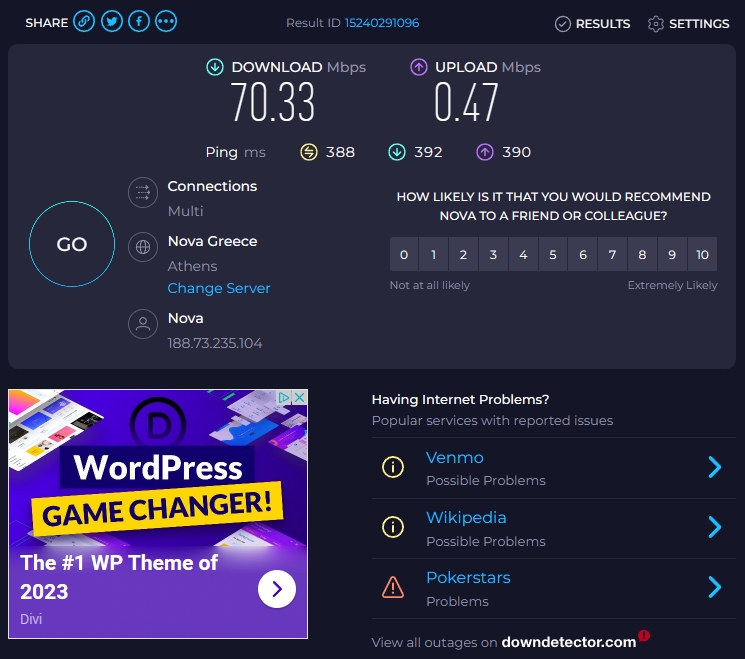Screen dimensions: 745x659
Task: Click the download arrow icon next to DOWNLOAD
Action: 215,67
